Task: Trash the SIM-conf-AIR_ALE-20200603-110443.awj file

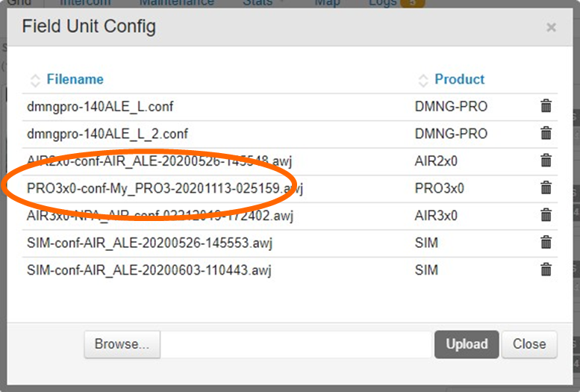Action: click(x=546, y=270)
